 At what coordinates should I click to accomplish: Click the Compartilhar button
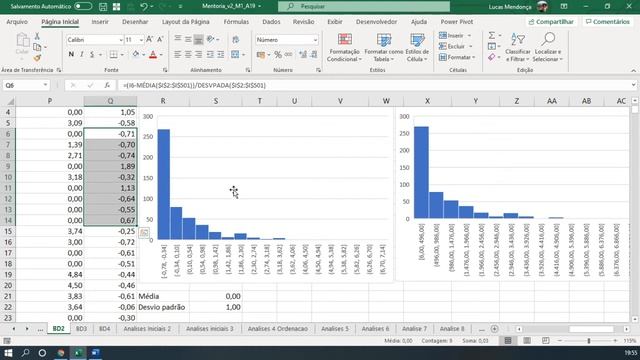coord(551,22)
